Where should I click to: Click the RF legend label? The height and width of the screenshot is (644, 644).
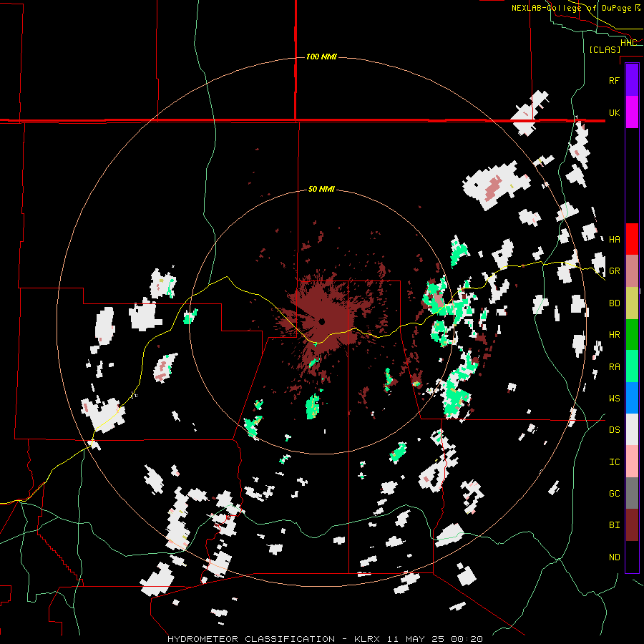pos(614,80)
